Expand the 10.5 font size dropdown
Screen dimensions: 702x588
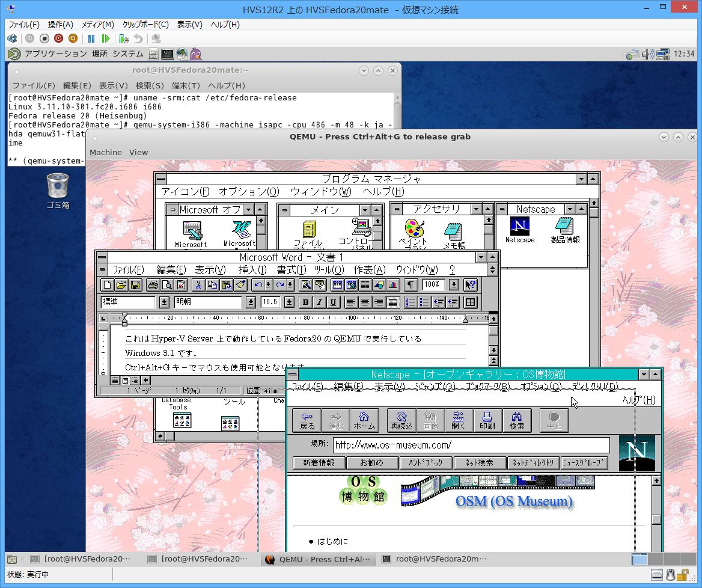tap(289, 302)
